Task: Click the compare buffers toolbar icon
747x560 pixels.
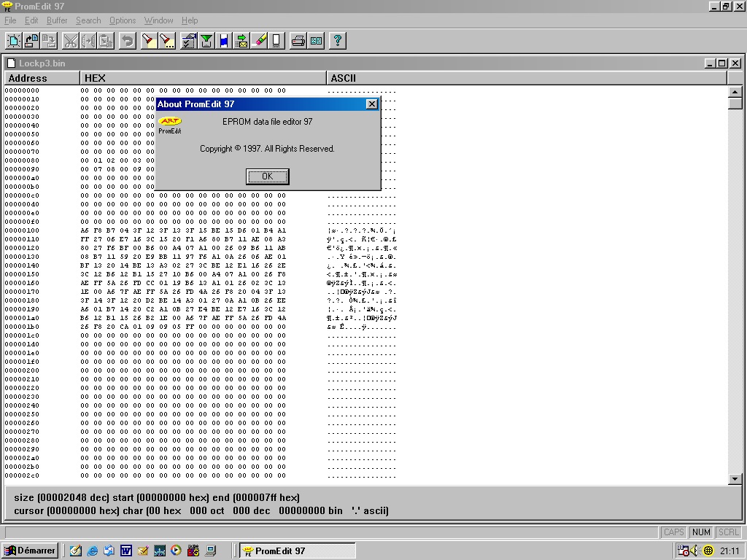Action: 316,41
